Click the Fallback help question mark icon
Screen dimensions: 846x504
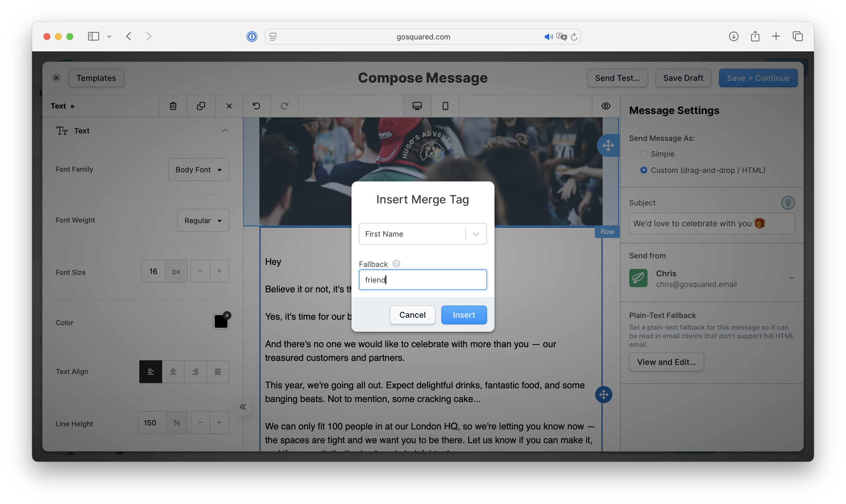[x=396, y=264]
